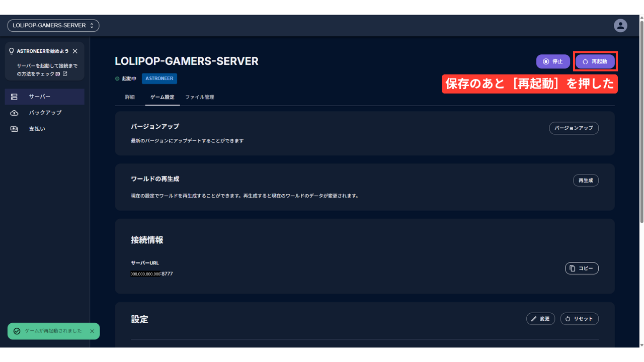This screenshot has width=644, height=362.
Task: Open the ファイル管理 tab
Action: click(x=200, y=97)
